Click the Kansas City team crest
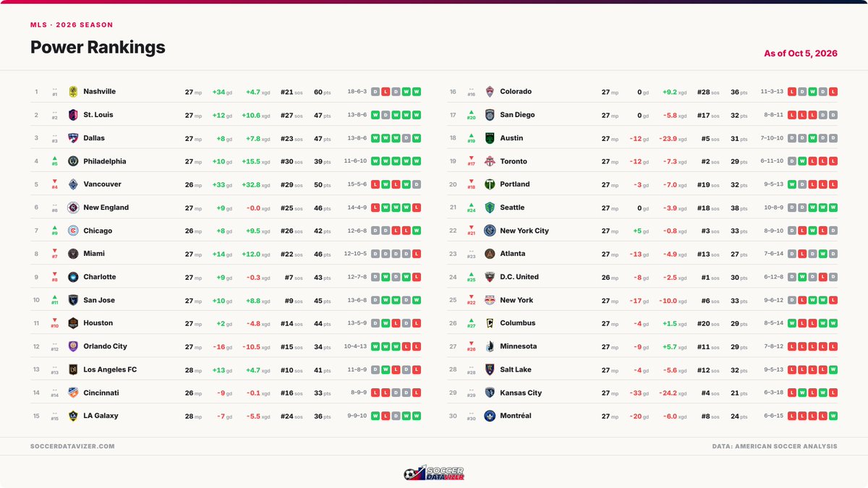Screen dimensions: 868x488 (490, 393)
